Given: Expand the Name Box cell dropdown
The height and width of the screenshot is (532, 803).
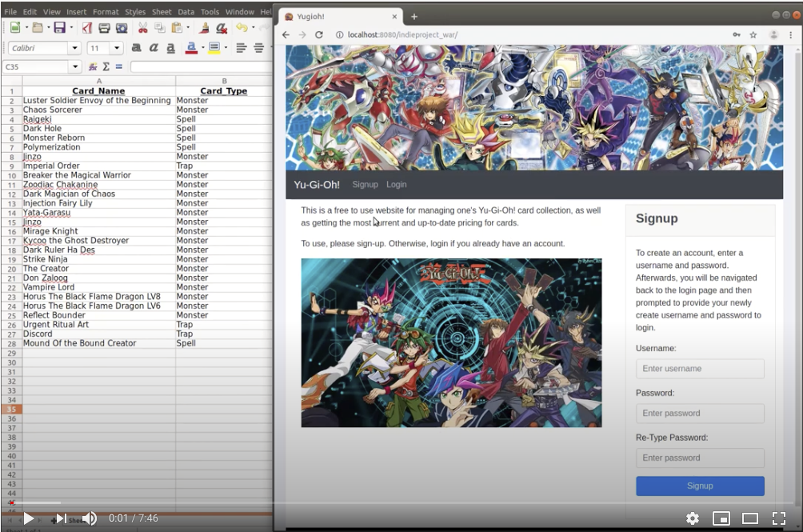Looking at the screenshot, I should tap(75, 67).
